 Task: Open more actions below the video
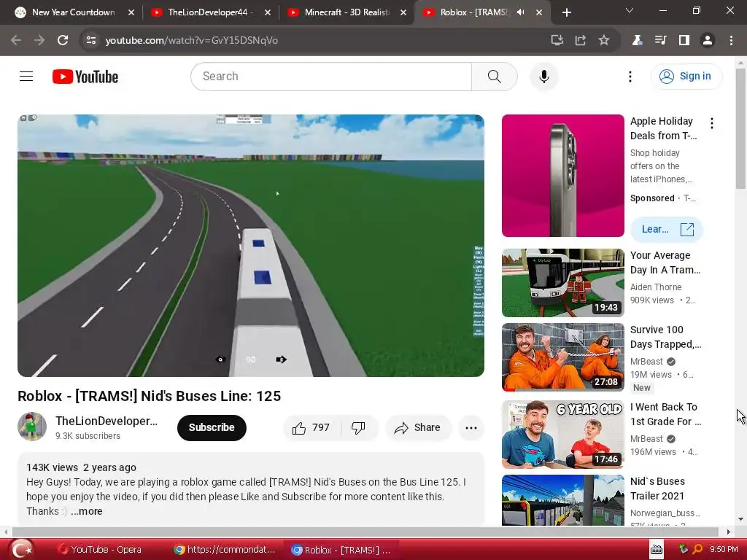(x=471, y=427)
